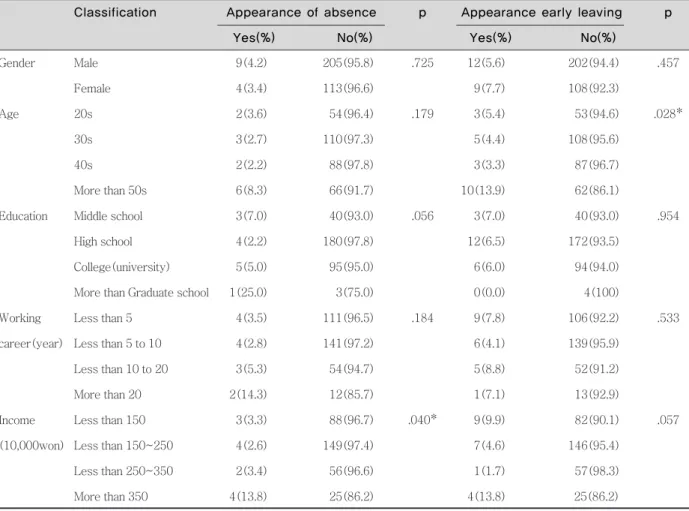Select 'More than Graduate school' row label

click(141, 292)
